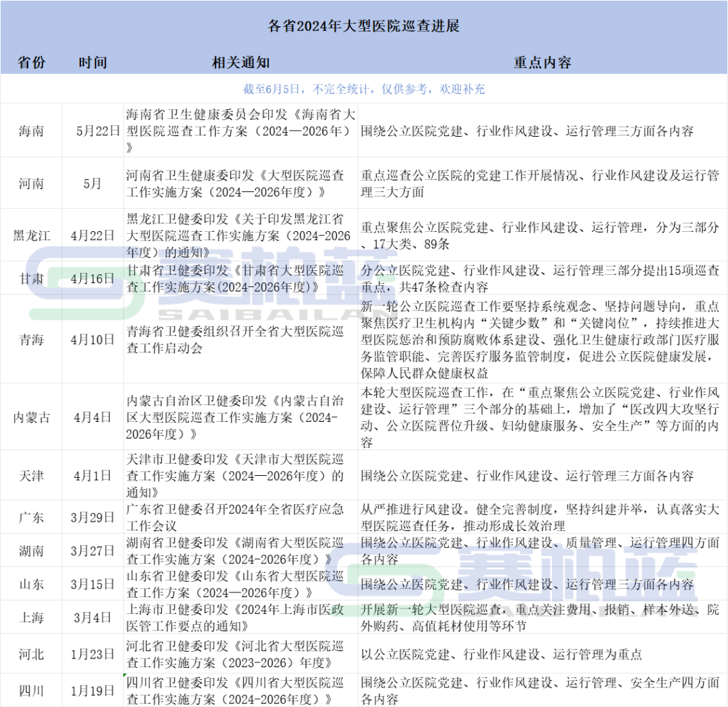
Task: Select the 海南 province cell
Action: click(31, 132)
